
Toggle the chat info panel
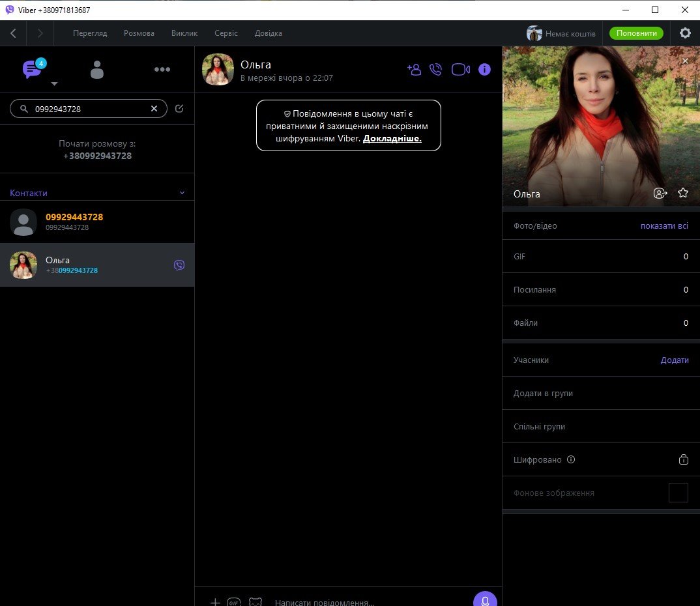coord(484,69)
